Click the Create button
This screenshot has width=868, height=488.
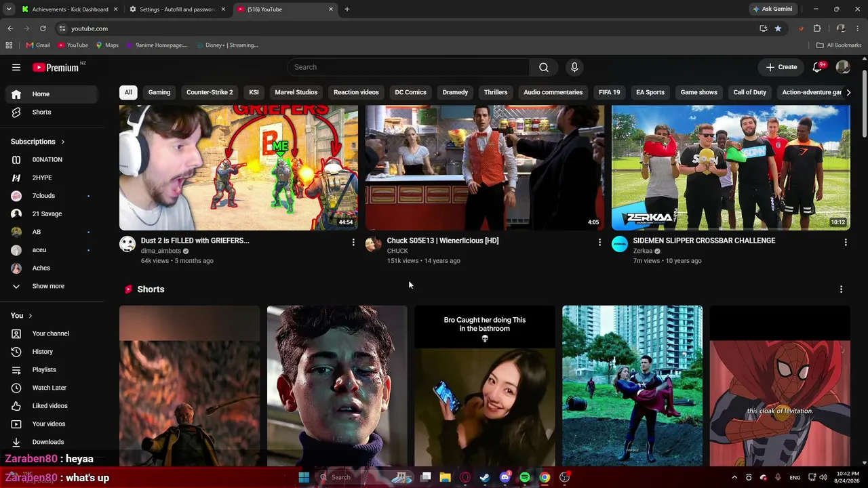pos(782,67)
